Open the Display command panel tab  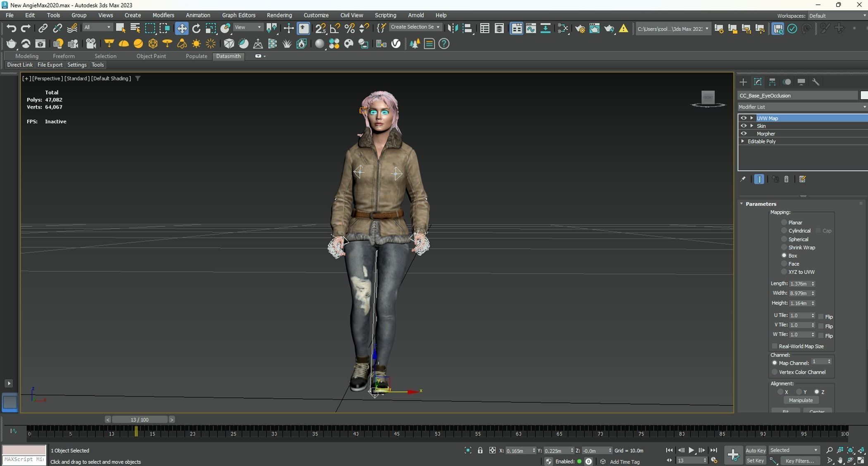click(801, 82)
